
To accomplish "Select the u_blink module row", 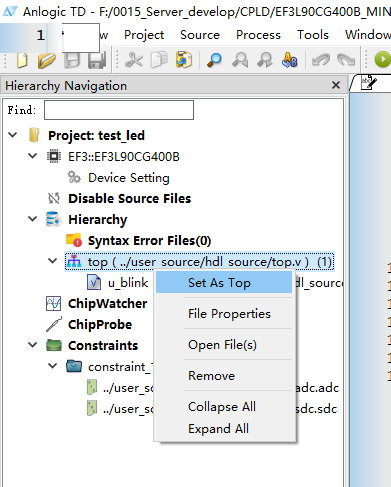I will 128,283.
